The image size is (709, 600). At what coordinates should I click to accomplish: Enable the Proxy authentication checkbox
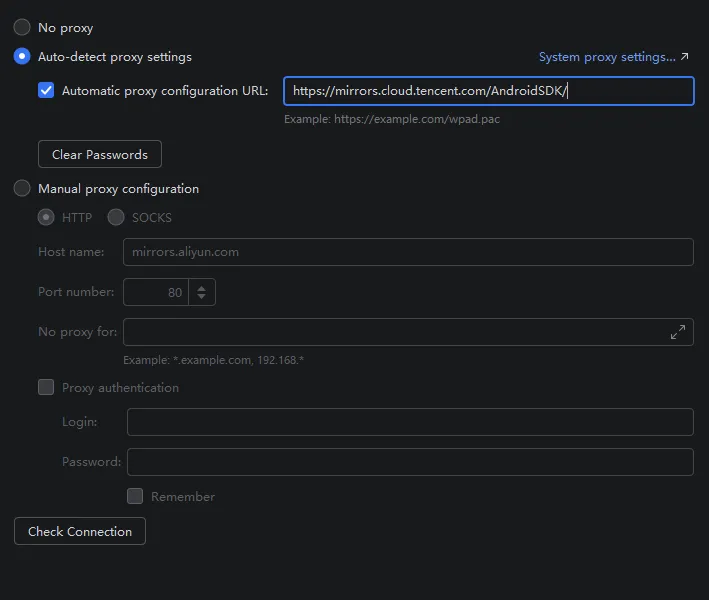tap(46, 387)
